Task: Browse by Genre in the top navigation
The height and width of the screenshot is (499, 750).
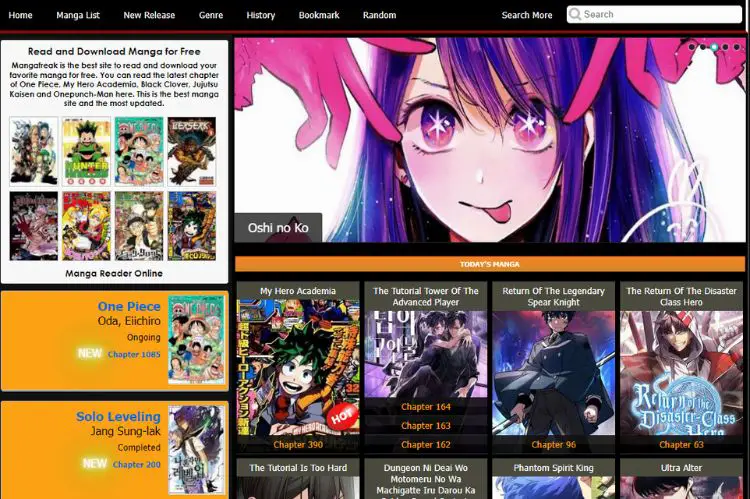Action: pos(211,15)
